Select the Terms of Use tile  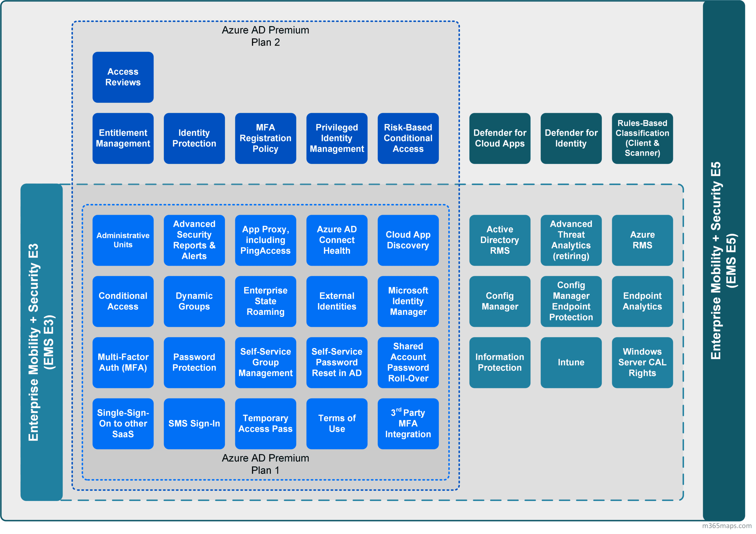pos(337,424)
